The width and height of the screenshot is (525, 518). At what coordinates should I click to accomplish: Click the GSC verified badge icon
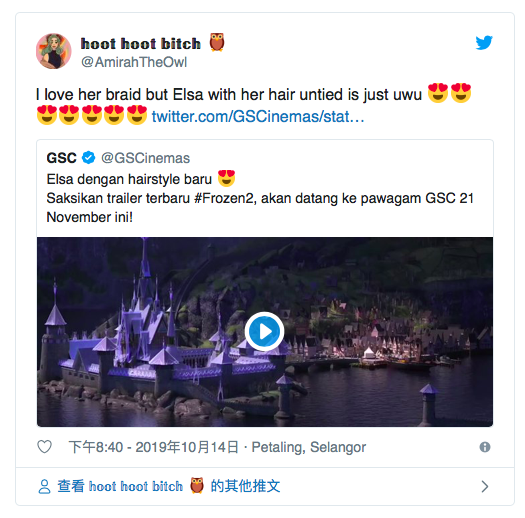pos(89,157)
